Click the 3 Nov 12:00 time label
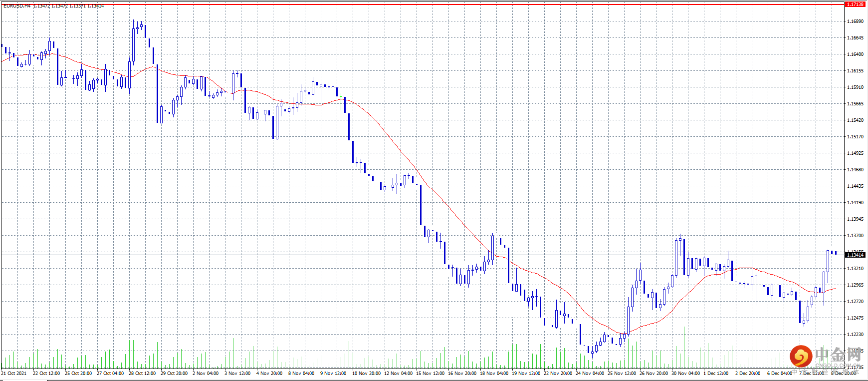 click(x=237, y=374)
